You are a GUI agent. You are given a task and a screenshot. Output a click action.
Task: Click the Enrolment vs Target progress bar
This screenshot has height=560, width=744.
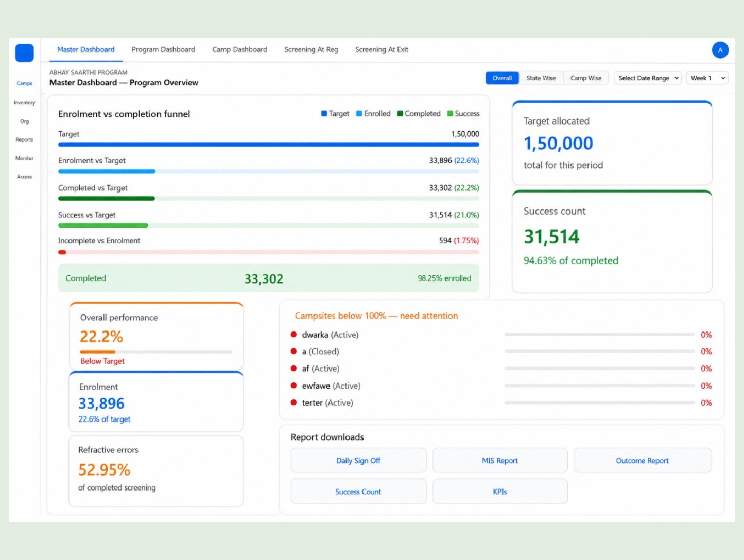coord(268,171)
